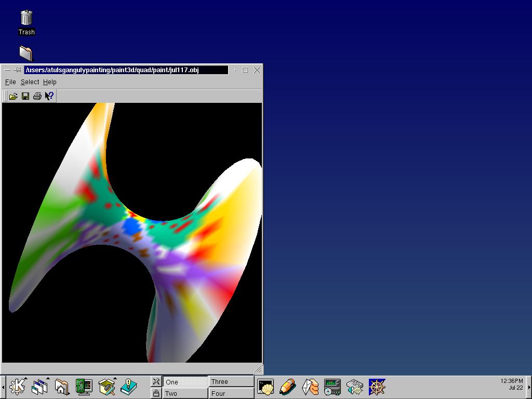Switch to virtual desktop Two

click(184, 393)
